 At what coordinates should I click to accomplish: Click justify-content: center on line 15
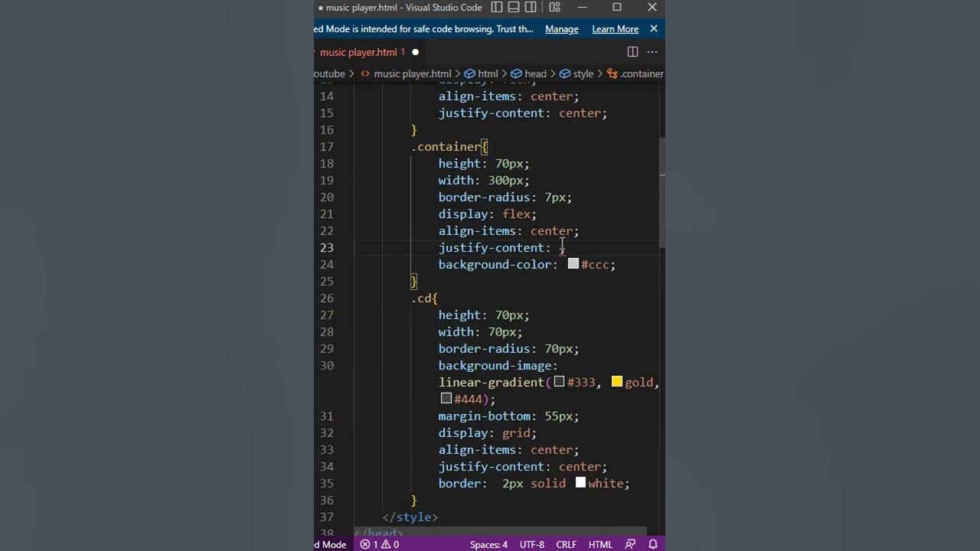pos(522,112)
